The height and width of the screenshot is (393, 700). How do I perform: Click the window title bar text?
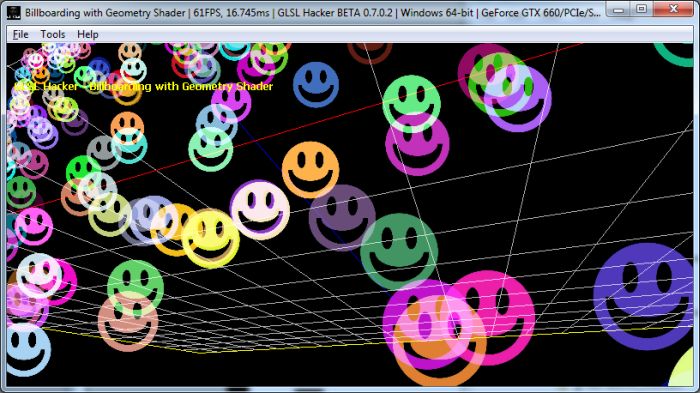(312, 13)
